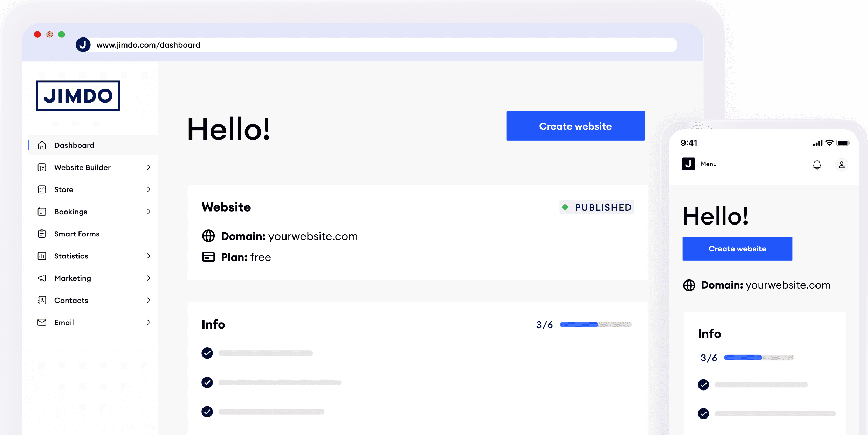Check the third Info task checkmark
Image resolution: width=868 pixels, height=435 pixels.
(x=207, y=412)
